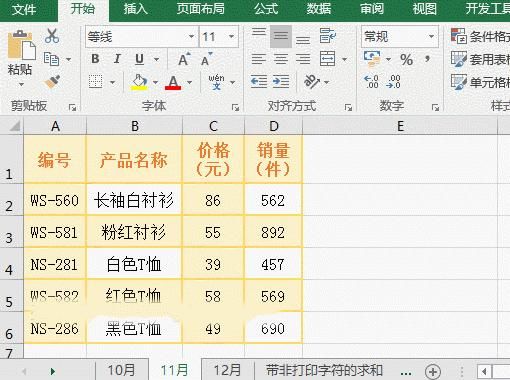This screenshot has width=510, height=380.
Task: Apply percent style
Action: click(407, 60)
